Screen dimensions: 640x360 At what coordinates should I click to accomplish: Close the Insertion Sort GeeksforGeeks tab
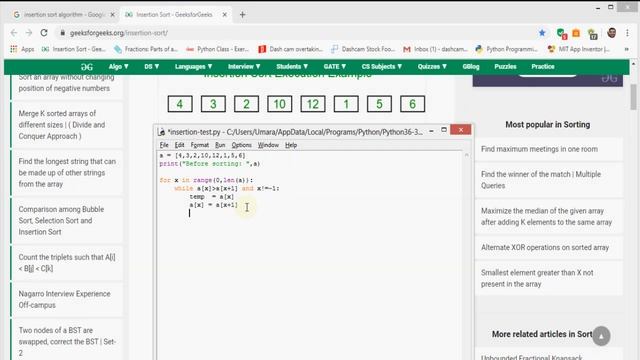(x=224, y=15)
